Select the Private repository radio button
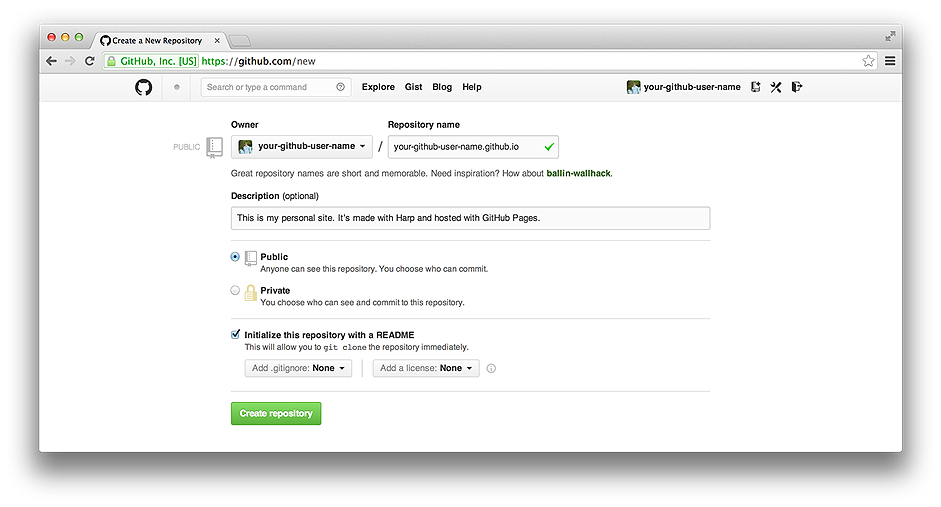The image size is (941, 507). coord(235,291)
